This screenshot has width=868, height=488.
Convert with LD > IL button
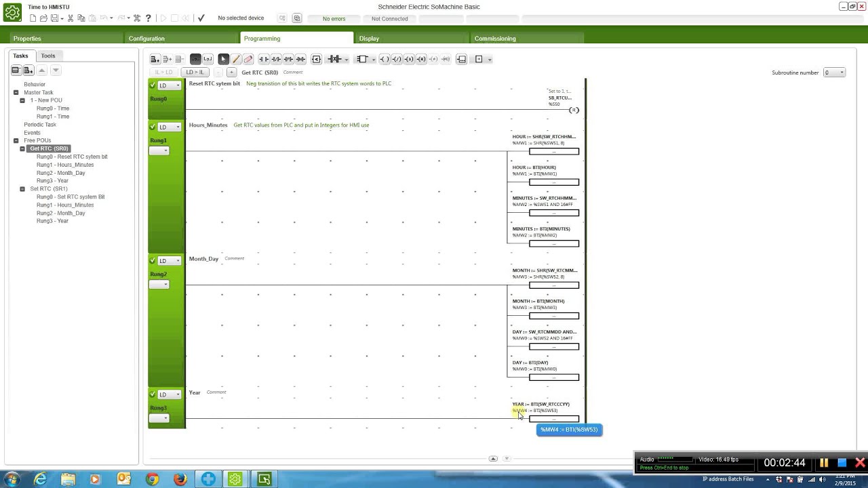coord(195,72)
